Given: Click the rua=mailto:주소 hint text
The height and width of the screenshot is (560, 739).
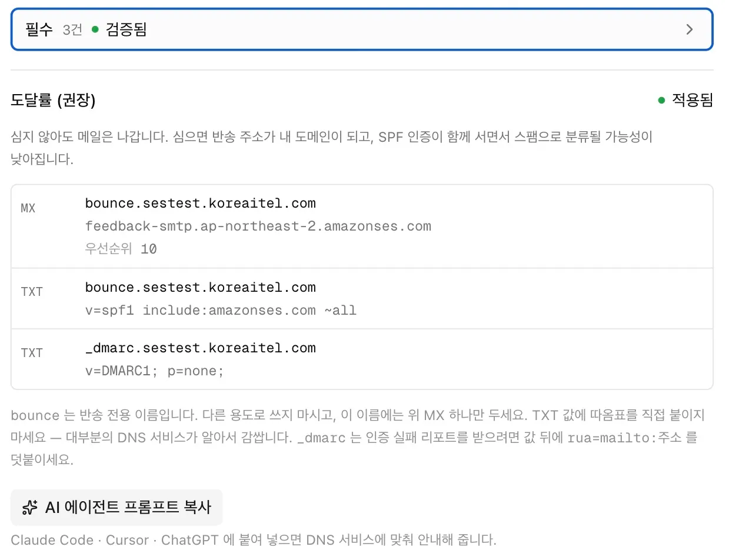Looking at the screenshot, I should 624,438.
